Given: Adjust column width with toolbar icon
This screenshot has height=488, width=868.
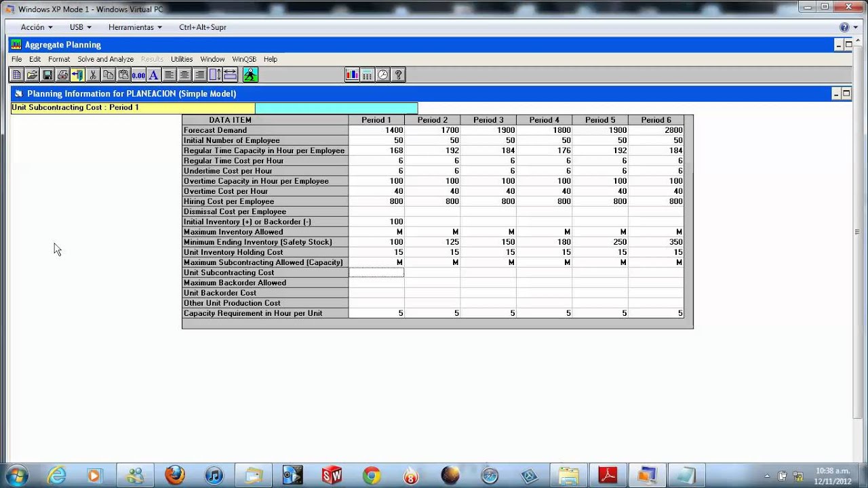Looking at the screenshot, I should pos(230,75).
